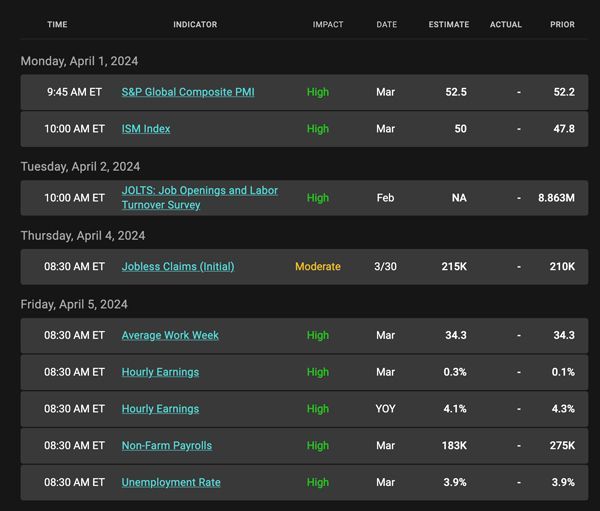This screenshot has width=600, height=511.
Task: Click the High impact label for ISM Index
Action: coord(318,129)
